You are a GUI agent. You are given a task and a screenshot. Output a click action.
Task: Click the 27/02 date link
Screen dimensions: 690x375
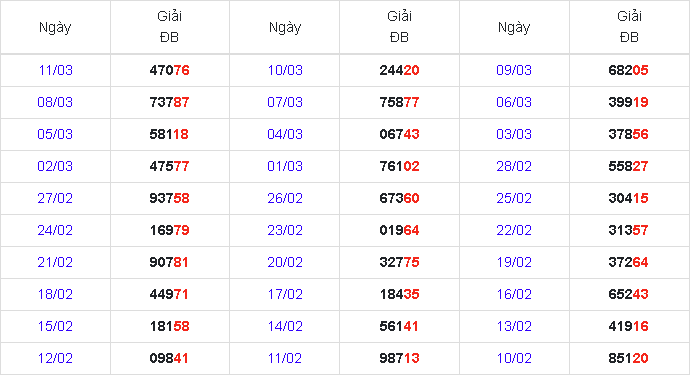(55, 199)
